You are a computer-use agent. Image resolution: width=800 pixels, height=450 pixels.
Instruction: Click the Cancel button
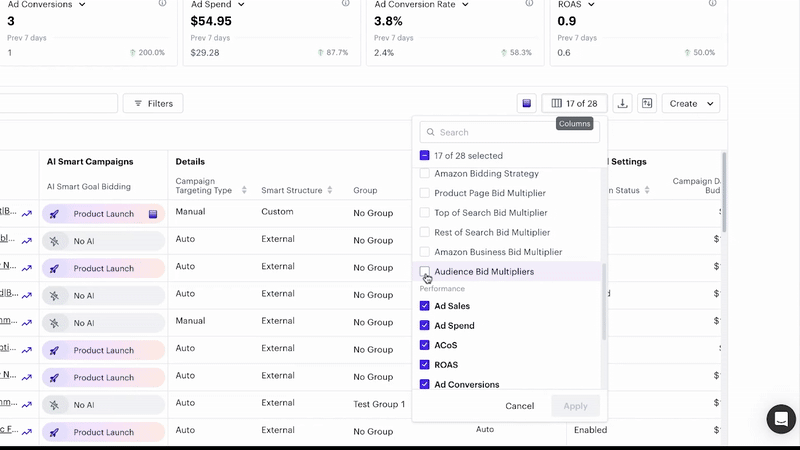[x=519, y=406]
